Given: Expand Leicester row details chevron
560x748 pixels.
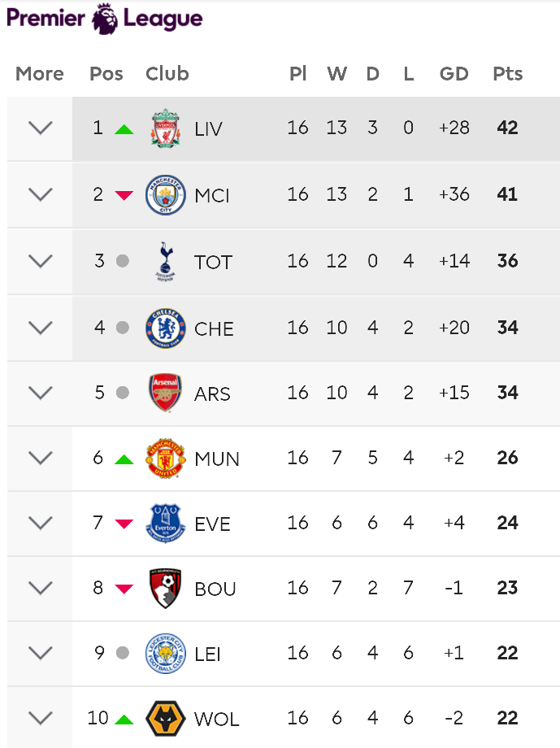Looking at the screenshot, I should pyautogui.click(x=41, y=653).
